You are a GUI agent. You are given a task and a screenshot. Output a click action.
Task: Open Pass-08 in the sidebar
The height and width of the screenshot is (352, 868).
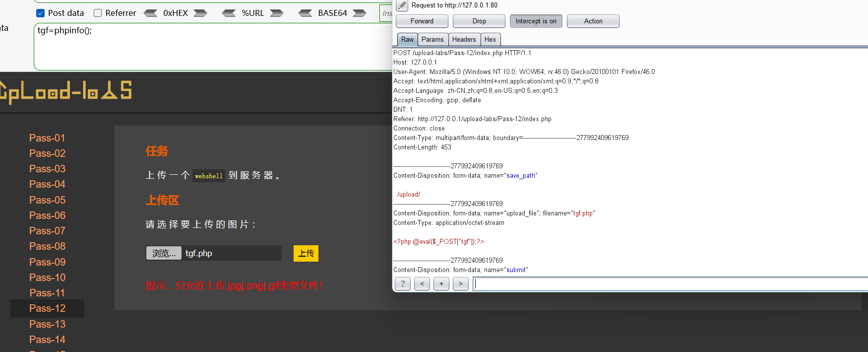point(47,246)
